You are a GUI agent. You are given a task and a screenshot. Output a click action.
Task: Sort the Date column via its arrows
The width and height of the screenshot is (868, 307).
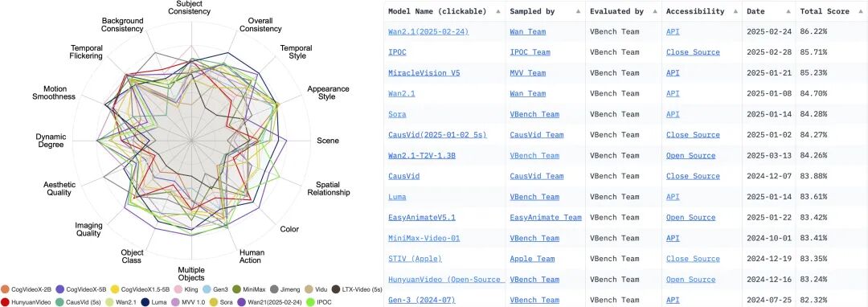tap(788, 11)
